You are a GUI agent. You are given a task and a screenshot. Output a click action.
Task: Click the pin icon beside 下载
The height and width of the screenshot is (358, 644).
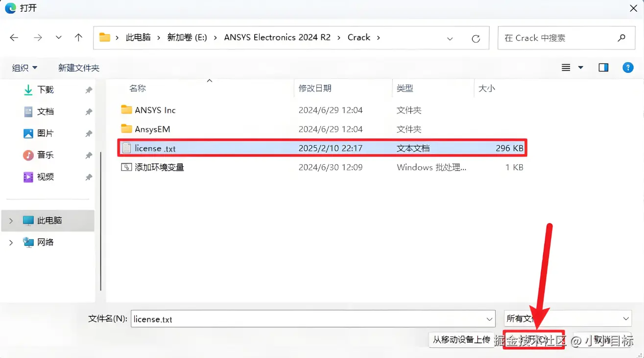[x=89, y=90]
